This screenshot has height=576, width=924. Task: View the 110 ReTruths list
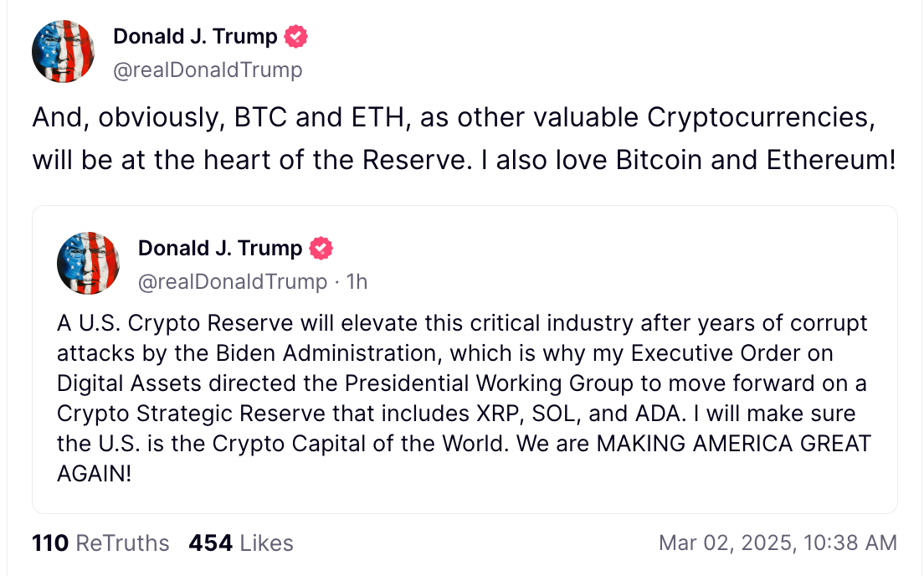tap(100, 543)
